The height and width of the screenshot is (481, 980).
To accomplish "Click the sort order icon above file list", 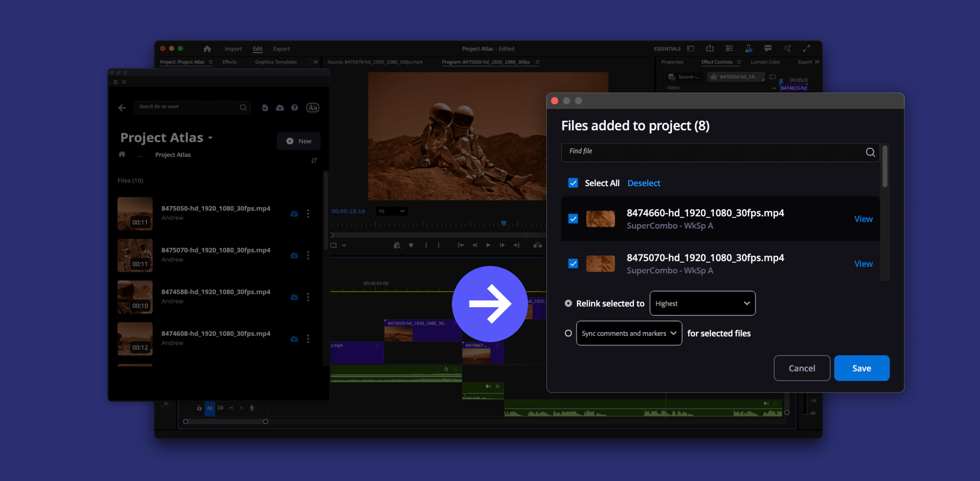I will 314,161.
